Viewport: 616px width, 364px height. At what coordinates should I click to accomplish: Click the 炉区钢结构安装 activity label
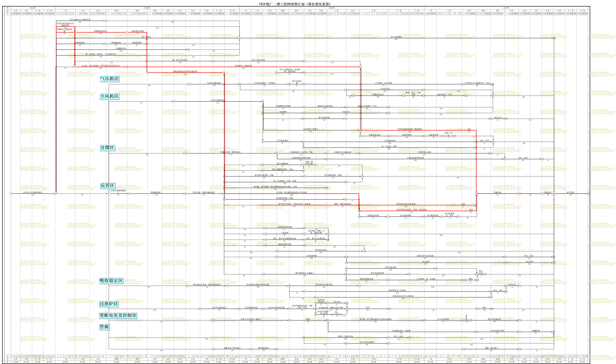coord(251,308)
